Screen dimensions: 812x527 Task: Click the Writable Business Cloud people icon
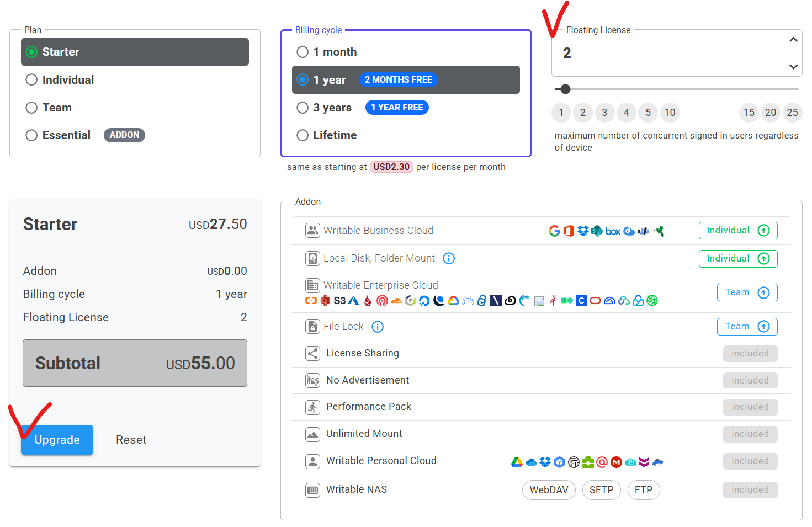312,231
